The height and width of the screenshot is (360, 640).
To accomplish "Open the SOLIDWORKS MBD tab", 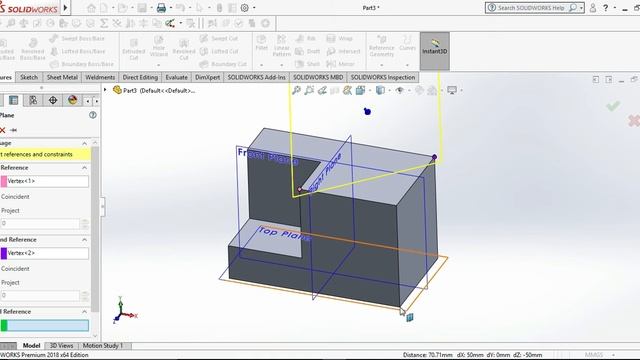I will coord(318,77).
